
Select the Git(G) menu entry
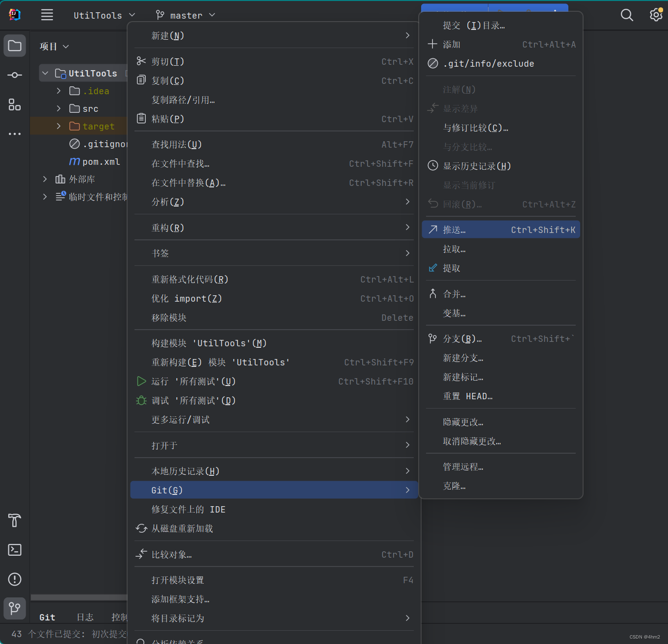coord(274,490)
